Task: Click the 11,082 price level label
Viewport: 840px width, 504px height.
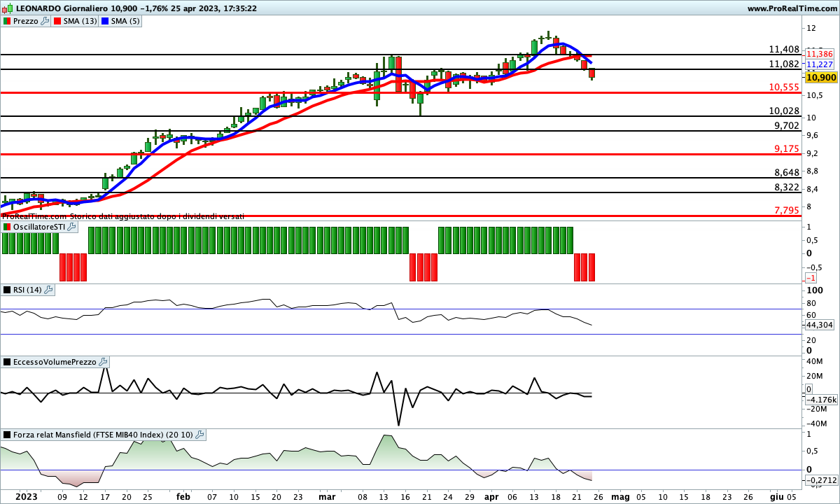Action: pyautogui.click(x=784, y=64)
